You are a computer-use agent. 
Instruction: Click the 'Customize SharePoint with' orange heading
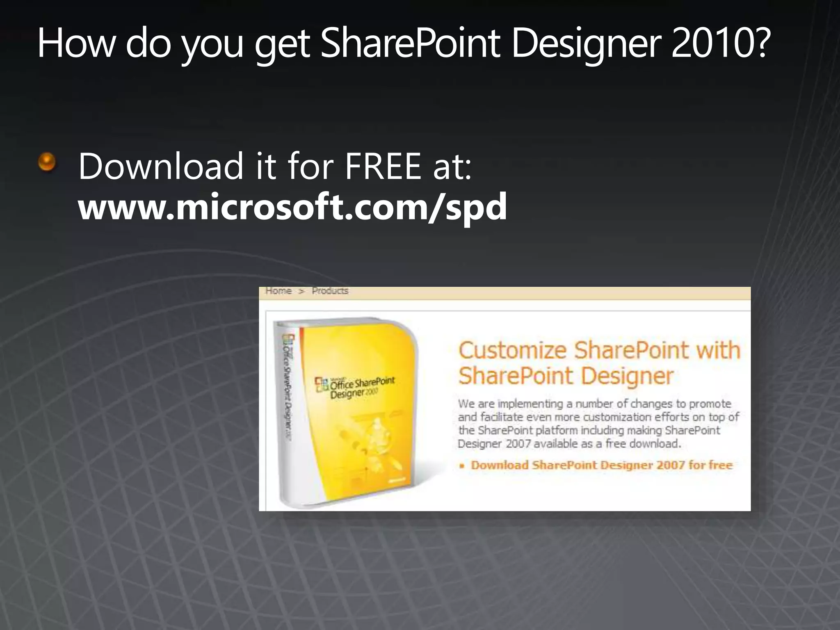(x=599, y=351)
